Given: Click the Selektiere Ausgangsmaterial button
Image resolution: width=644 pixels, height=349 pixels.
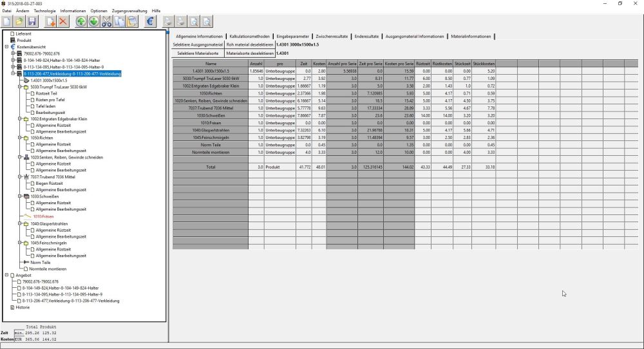Looking at the screenshot, I should [x=198, y=44].
